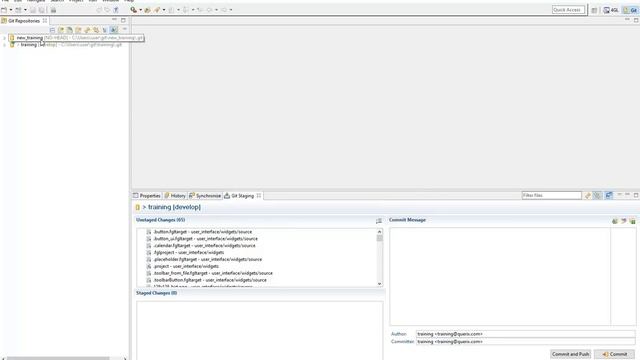Click the refresh icon in Git Staging toolbar
Screen dimensions: 640x360
pos(588,196)
